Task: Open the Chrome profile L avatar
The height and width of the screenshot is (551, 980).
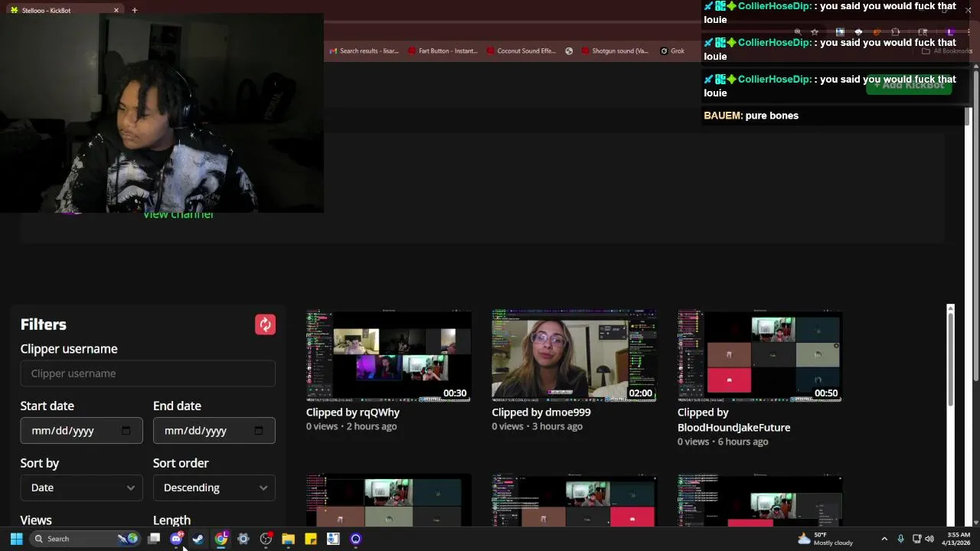Action: pyautogui.click(x=950, y=32)
